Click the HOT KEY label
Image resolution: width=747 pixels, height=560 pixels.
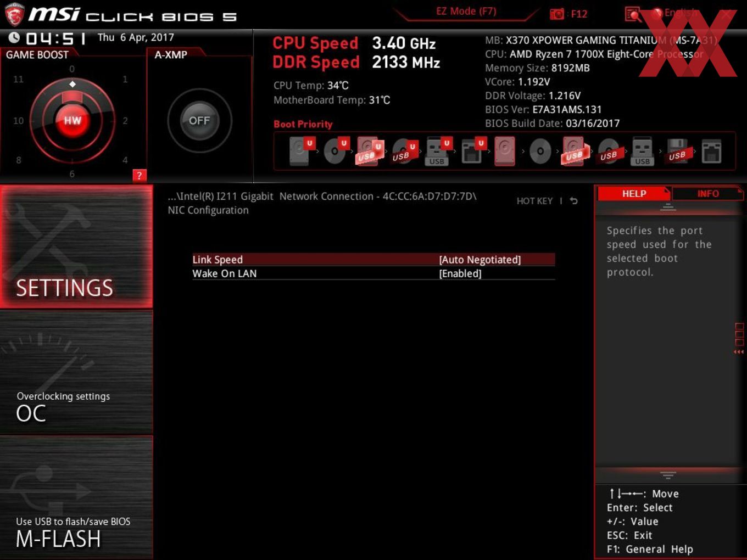click(534, 201)
